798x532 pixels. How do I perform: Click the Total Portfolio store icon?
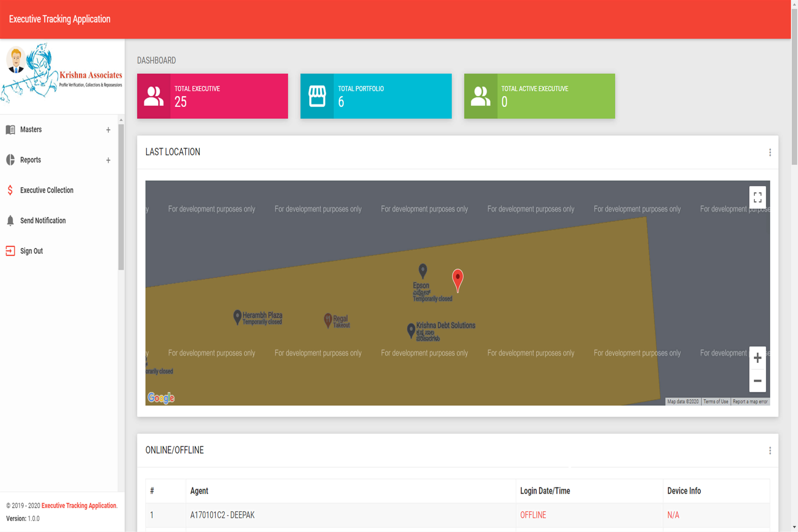(317, 96)
